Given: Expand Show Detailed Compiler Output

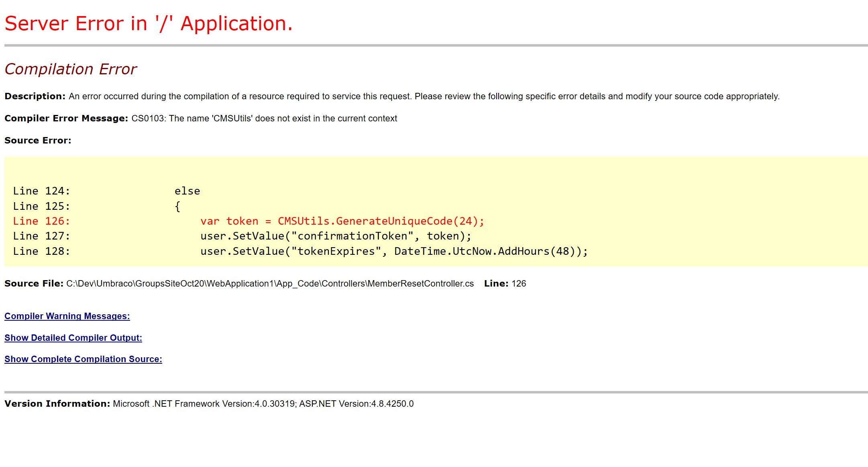Looking at the screenshot, I should 73,338.
